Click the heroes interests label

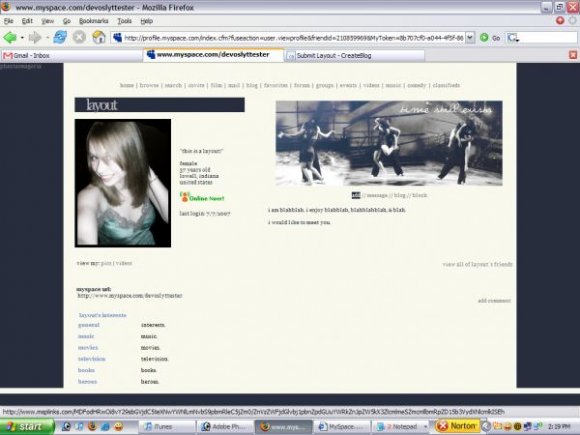87,382
